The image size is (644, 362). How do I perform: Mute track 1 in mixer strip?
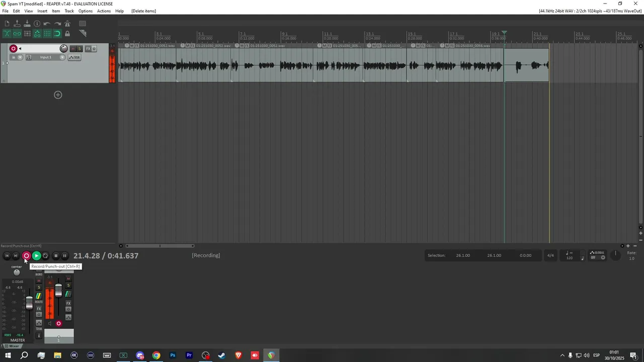(68, 279)
